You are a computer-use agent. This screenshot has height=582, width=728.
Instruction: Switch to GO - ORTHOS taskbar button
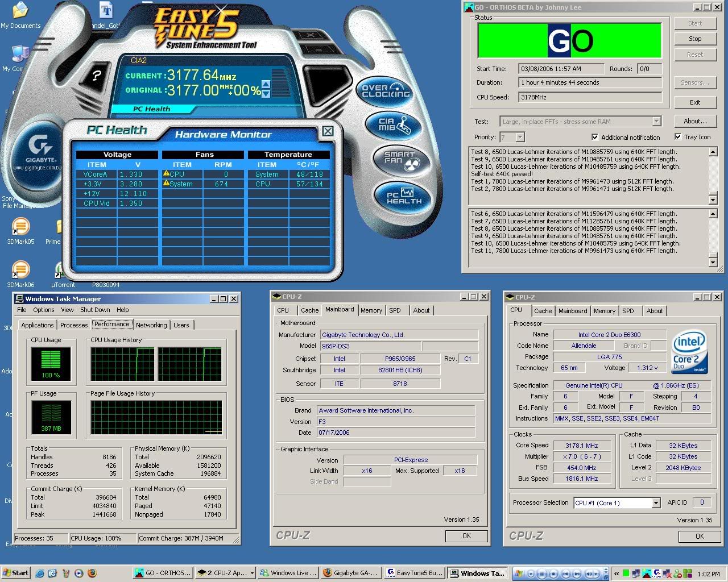[x=163, y=573]
